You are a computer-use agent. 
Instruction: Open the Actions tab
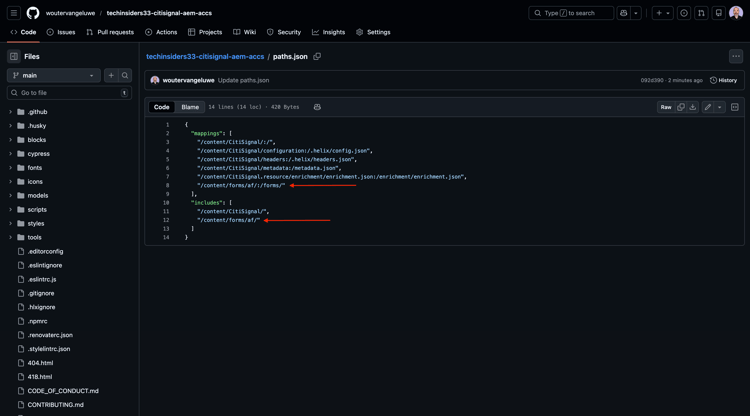(x=161, y=32)
